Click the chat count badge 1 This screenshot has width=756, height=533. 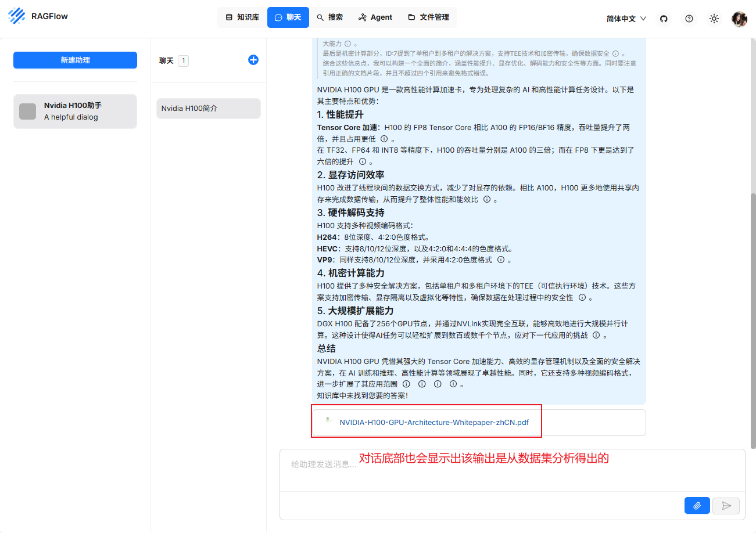[x=183, y=60]
